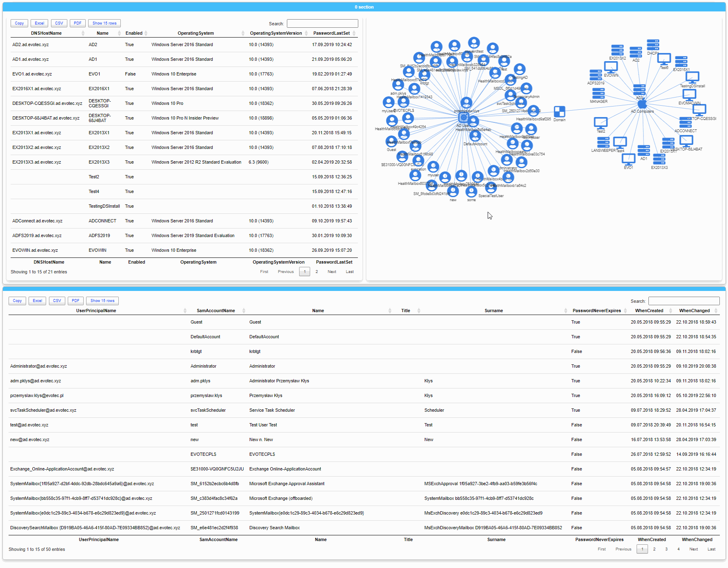Click the DHCP server icon in the graph
Viewport: 728px width, 568px height.
pos(653,44)
